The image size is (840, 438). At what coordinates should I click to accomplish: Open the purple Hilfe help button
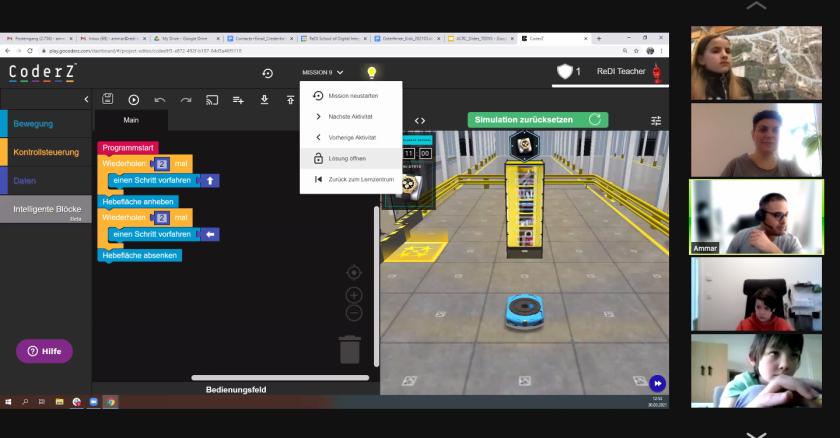pos(44,351)
